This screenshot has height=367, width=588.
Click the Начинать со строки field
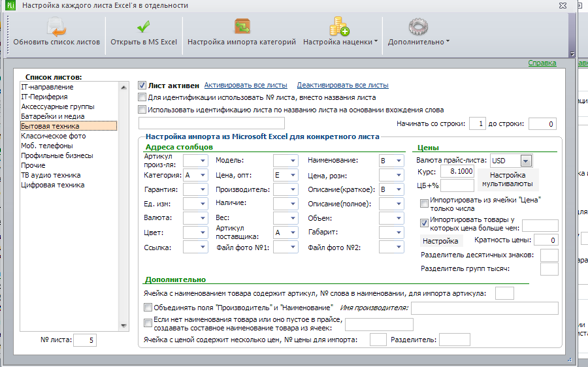[x=478, y=123]
